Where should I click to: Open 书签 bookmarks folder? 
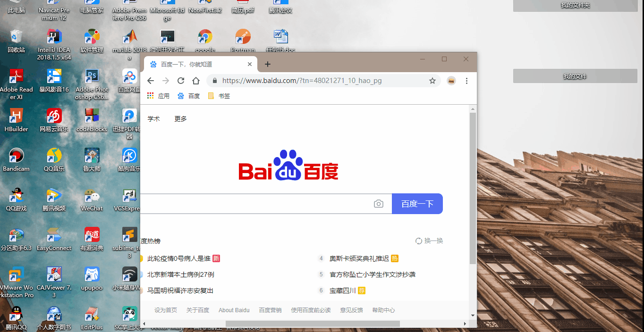219,96
